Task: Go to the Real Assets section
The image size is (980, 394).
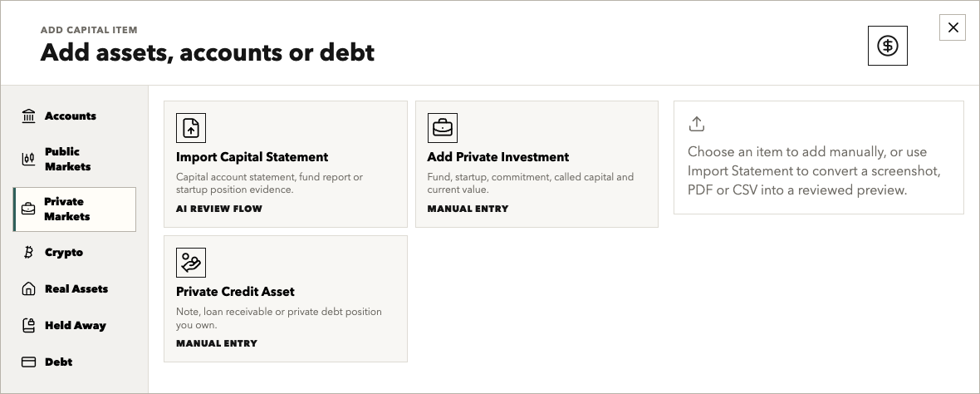Action: point(76,288)
